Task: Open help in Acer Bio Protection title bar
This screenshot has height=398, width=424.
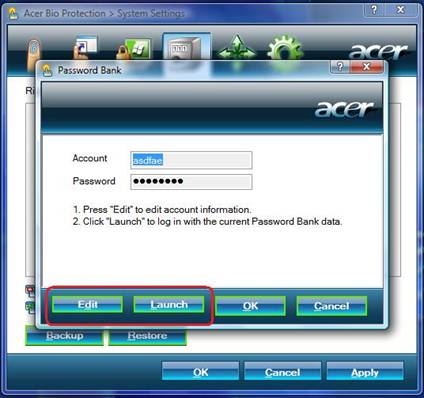Action: [374, 10]
